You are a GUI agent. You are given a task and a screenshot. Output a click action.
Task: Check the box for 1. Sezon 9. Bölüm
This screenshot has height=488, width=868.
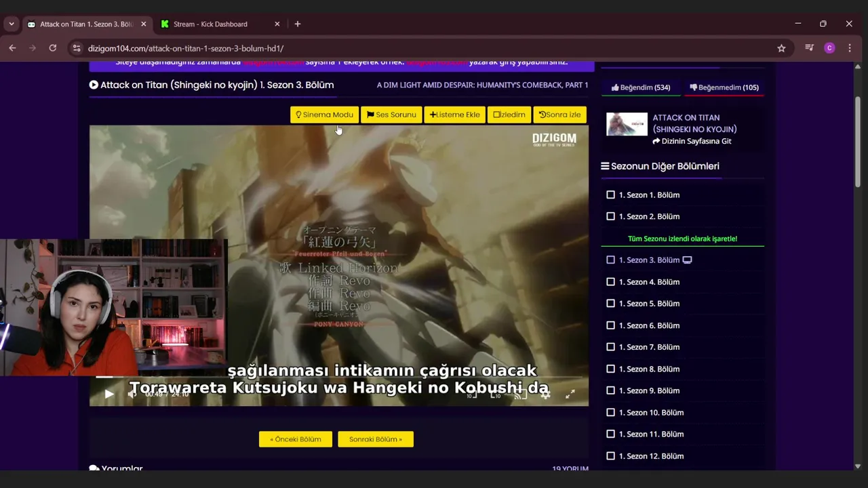pyautogui.click(x=610, y=390)
